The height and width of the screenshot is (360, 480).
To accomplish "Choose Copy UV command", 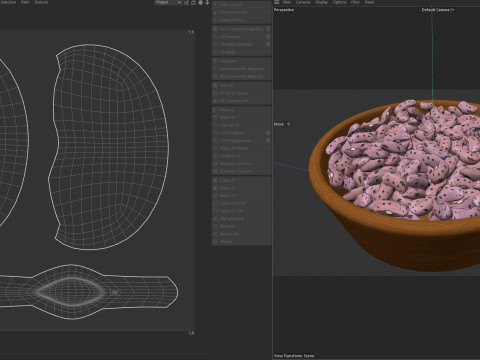I will click(x=242, y=180).
